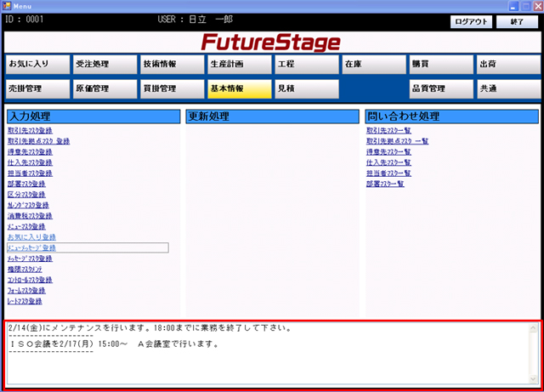Click the 2/14(金) maintenance message line
Image resolution: width=544 pixels, height=392 pixels.
150,327
